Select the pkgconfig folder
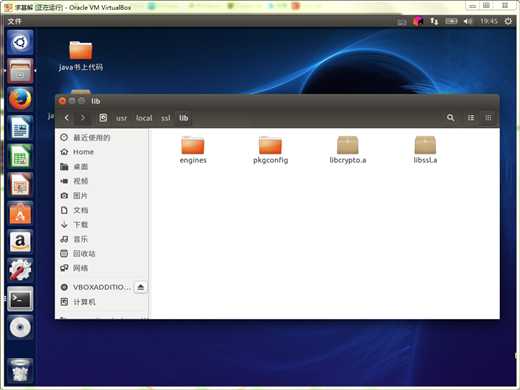520x390 pixels. [x=270, y=150]
